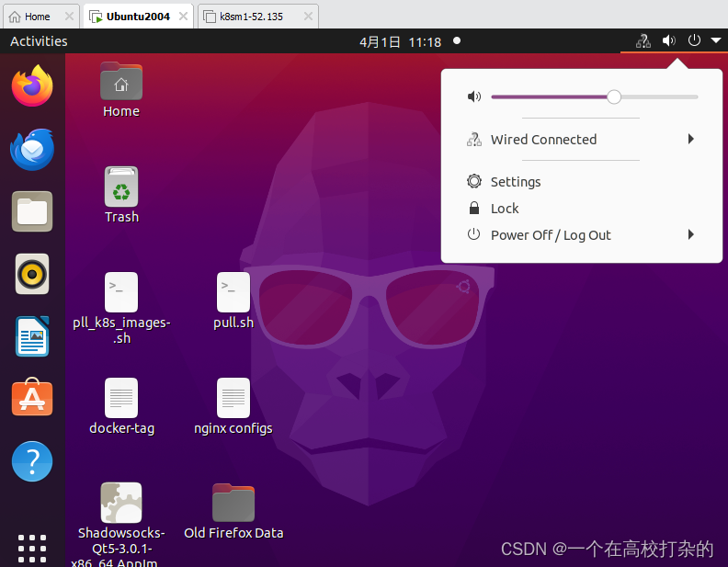Open the Activities overview
The width and height of the screenshot is (728, 567).
tap(39, 41)
